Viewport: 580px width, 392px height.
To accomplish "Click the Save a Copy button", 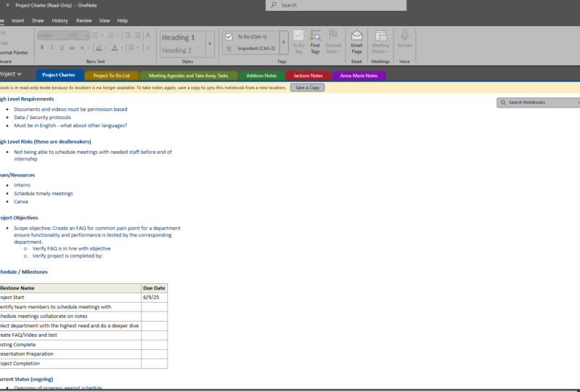I will (307, 88).
